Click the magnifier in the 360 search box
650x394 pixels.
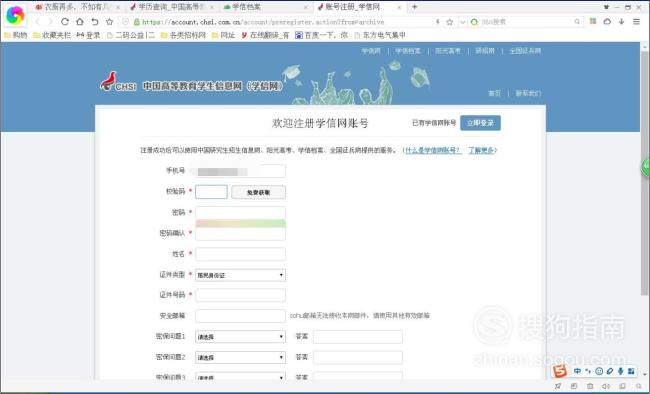(x=577, y=22)
